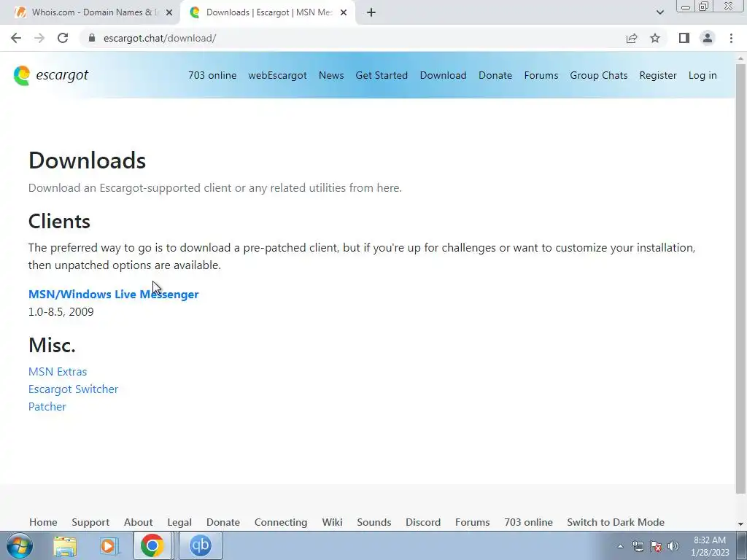Open Download in the top navigation
This screenshot has width=747, height=560.
point(443,75)
